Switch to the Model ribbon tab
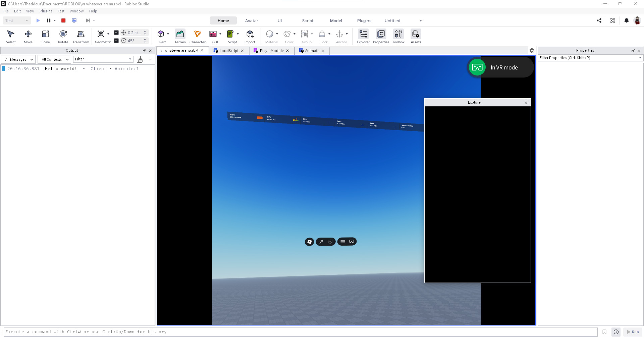The image size is (644, 349). click(336, 20)
